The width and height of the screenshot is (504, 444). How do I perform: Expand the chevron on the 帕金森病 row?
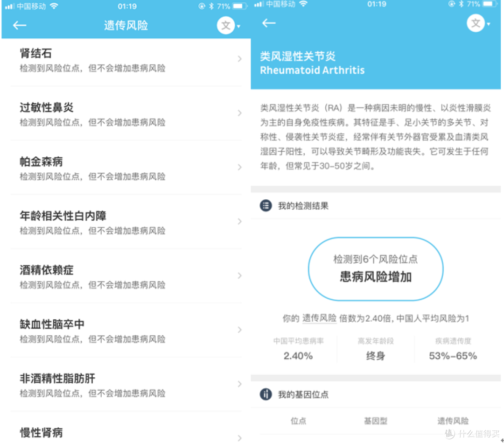tap(239, 167)
